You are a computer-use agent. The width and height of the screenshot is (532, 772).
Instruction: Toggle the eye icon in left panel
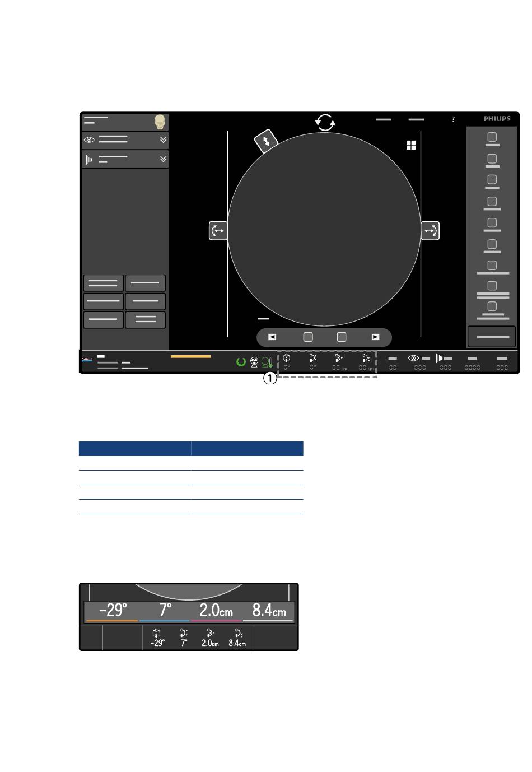click(x=89, y=140)
